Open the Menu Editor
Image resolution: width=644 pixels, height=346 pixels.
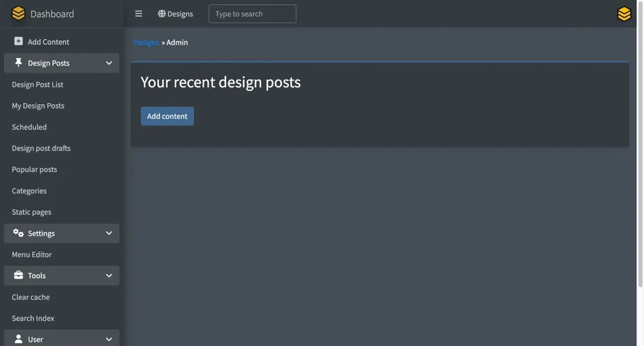pyautogui.click(x=31, y=254)
